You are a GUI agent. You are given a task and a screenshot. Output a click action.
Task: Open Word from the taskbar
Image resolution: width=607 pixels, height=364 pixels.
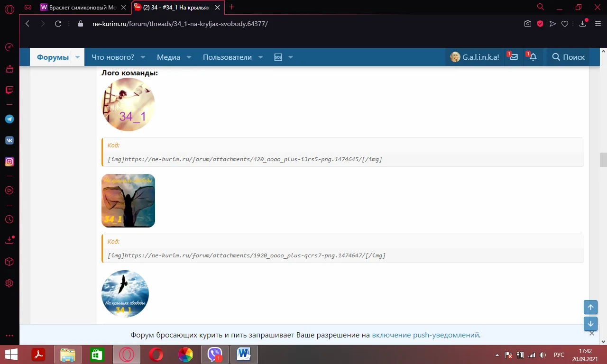point(244,355)
